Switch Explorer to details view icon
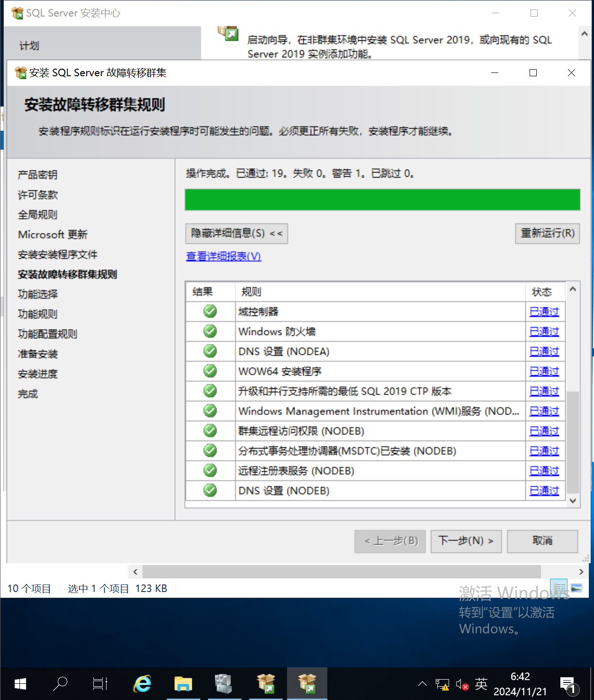594x700 pixels. (559, 588)
